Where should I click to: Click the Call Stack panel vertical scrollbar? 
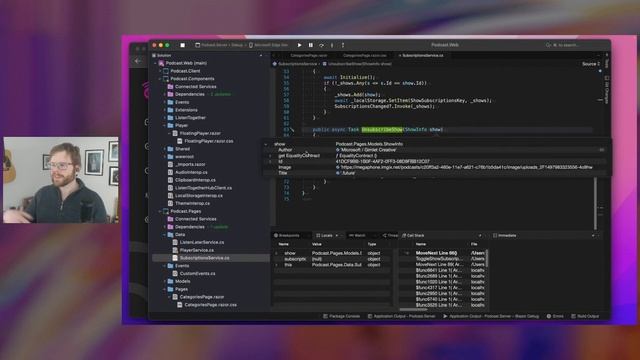(x=487, y=258)
